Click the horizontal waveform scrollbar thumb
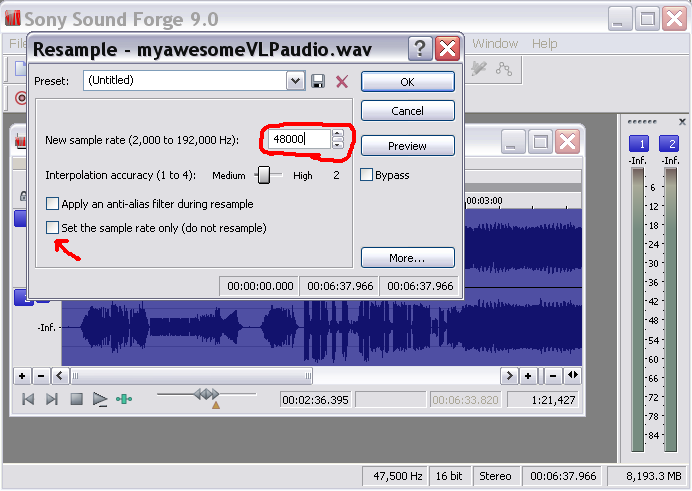 [x=192, y=376]
